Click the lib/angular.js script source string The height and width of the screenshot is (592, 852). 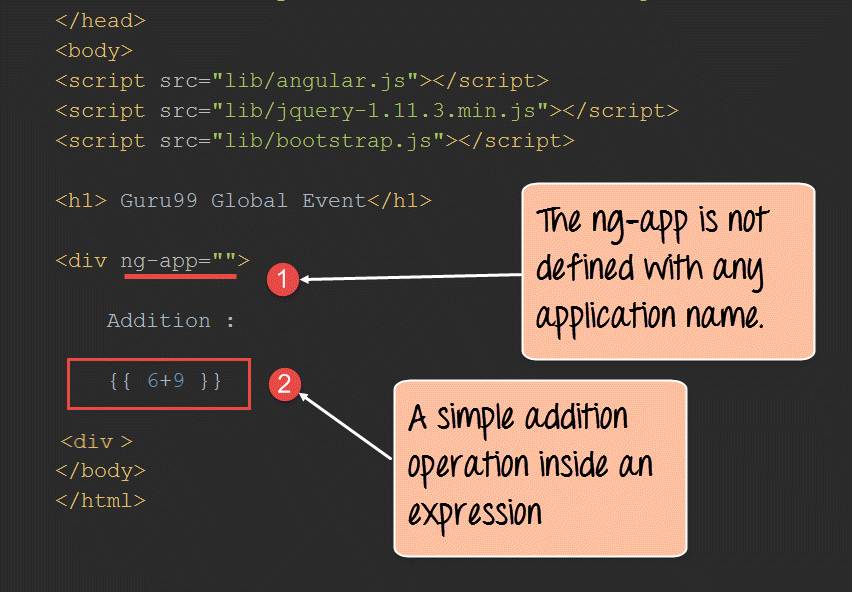click(315, 80)
